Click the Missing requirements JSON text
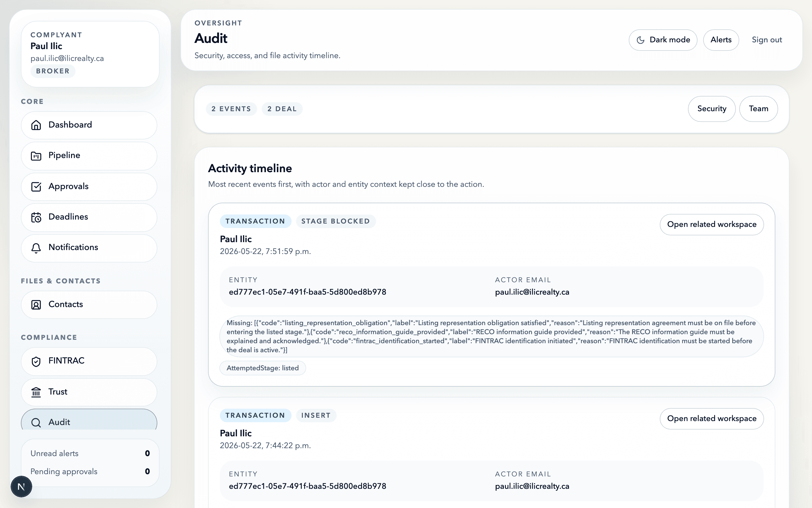812x508 pixels. coord(491,336)
